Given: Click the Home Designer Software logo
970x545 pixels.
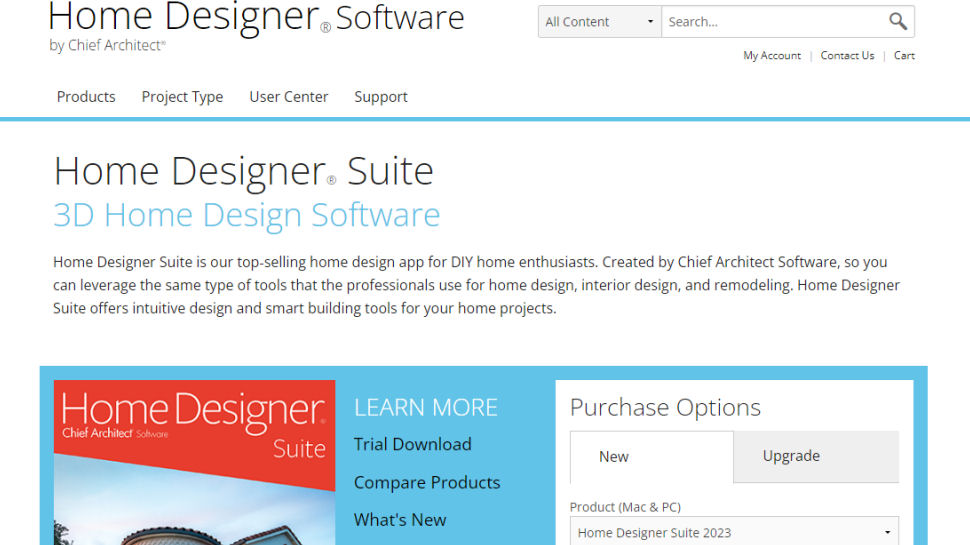Looking at the screenshot, I should tap(255, 26).
